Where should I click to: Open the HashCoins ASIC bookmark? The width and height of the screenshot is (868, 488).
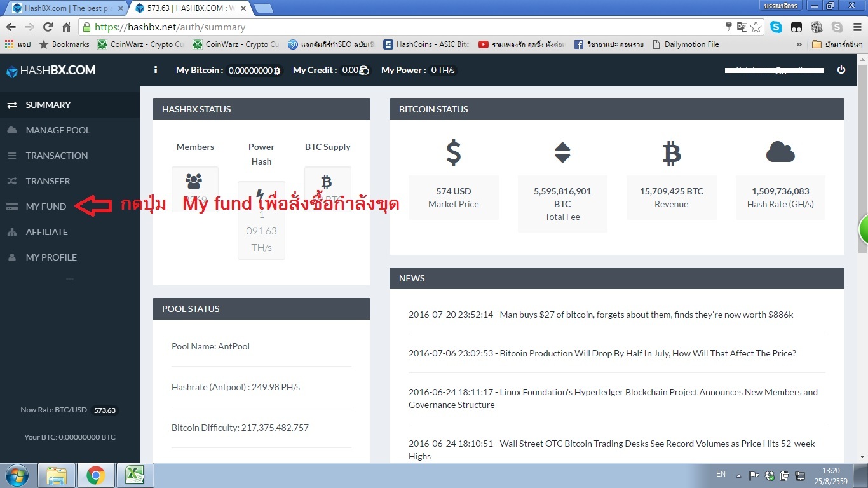426,44
